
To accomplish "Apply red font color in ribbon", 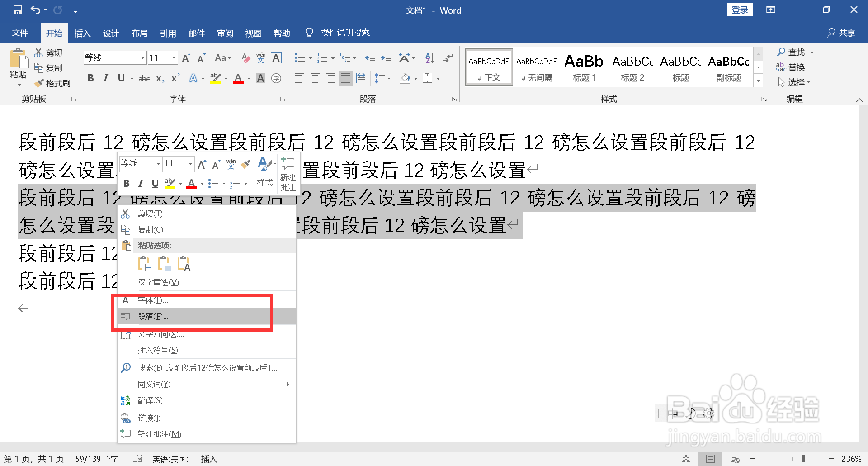I will click(x=238, y=79).
